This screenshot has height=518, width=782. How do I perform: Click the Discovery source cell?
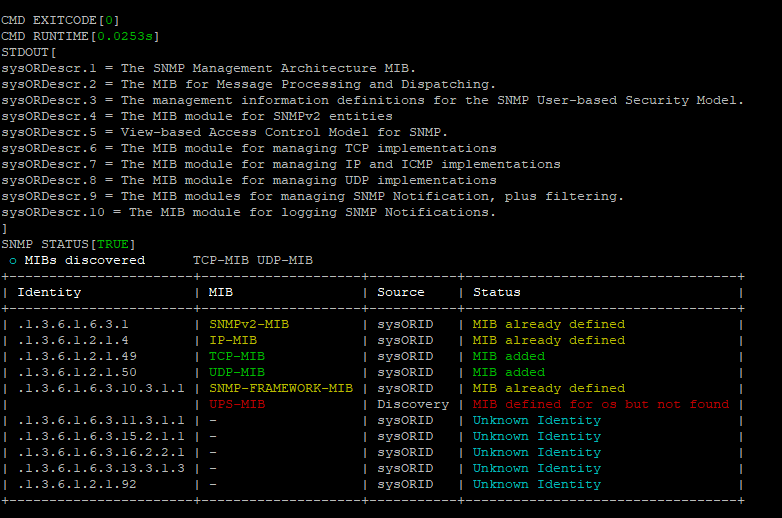click(x=412, y=404)
